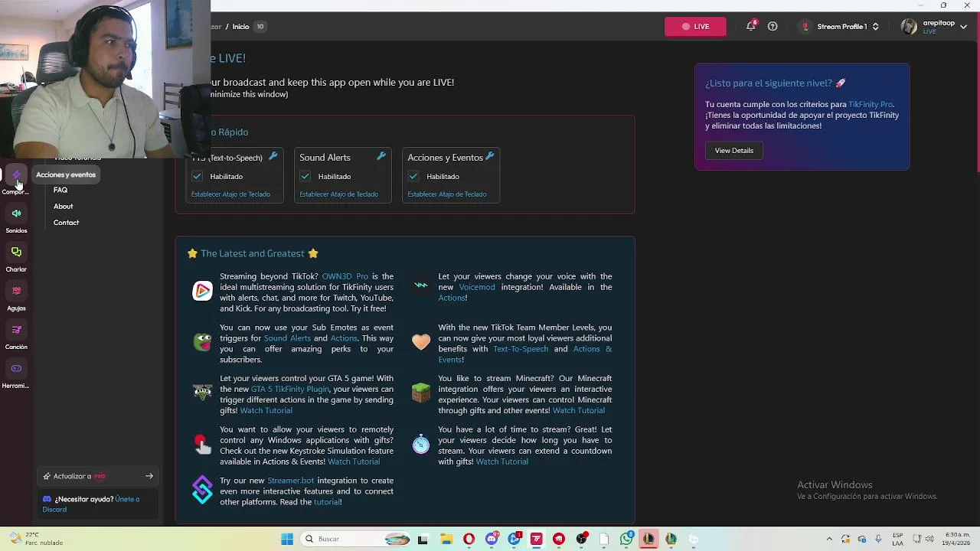Set keyboard shortcut link for Text-to-Speech
The height and width of the screenshot is (551, 980).
[230, 194]
